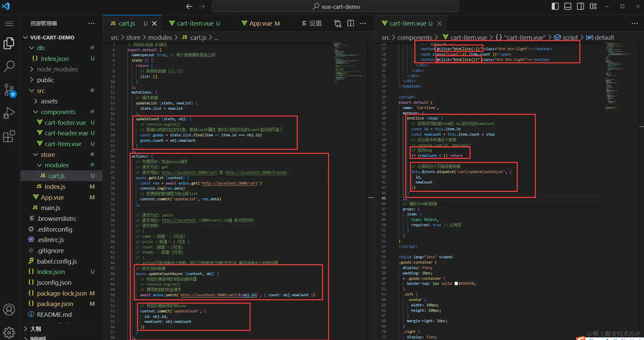Collapse the modules folder
The image size is (644, 340).
[x=62, y=165]
